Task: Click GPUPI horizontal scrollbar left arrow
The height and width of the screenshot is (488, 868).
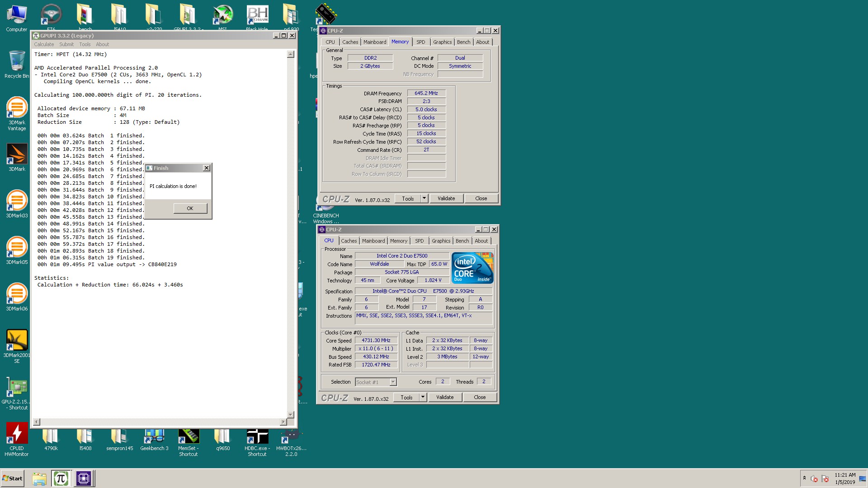Action: pos(37,422)
